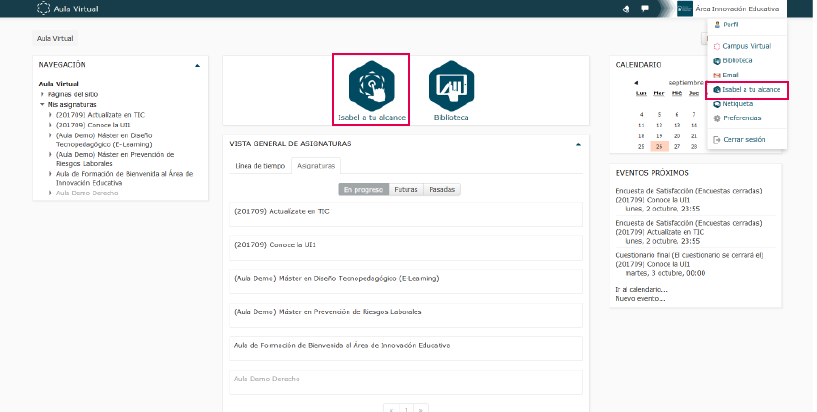The width and height of the screenshot is (817, 412).
Task: Select Netiqueta from the user menu
Action: 738,103
